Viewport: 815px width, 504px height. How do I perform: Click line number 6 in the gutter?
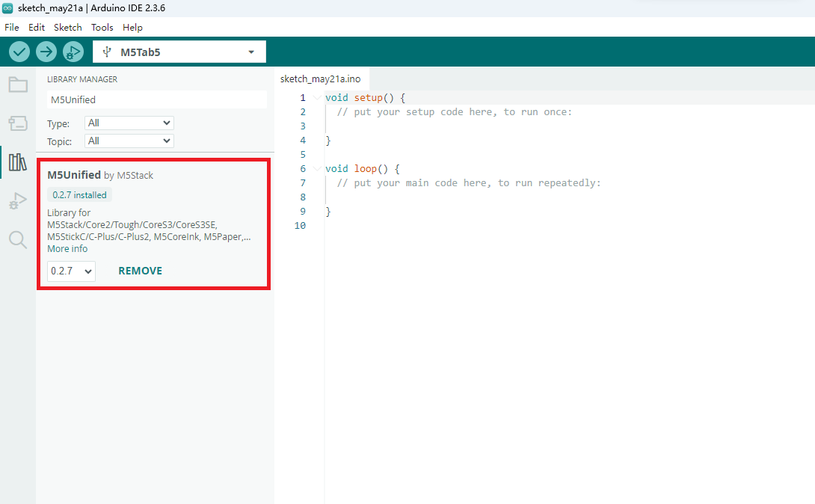pyautogui.click(x=303, y=169)
